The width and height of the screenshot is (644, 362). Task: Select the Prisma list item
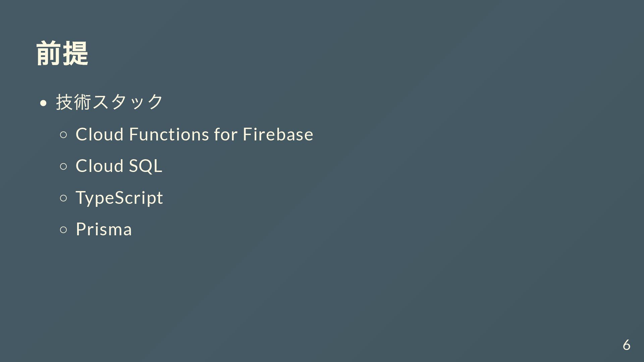coord(104,229)
